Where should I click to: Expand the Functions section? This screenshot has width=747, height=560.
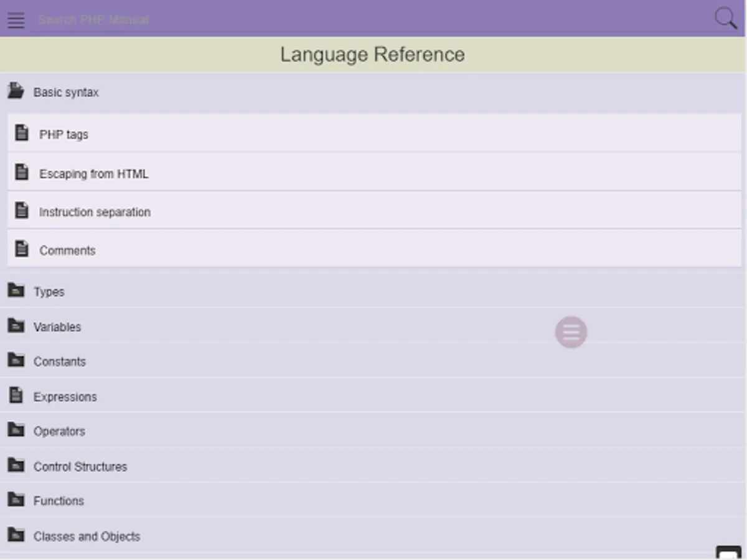click(59, 501)
